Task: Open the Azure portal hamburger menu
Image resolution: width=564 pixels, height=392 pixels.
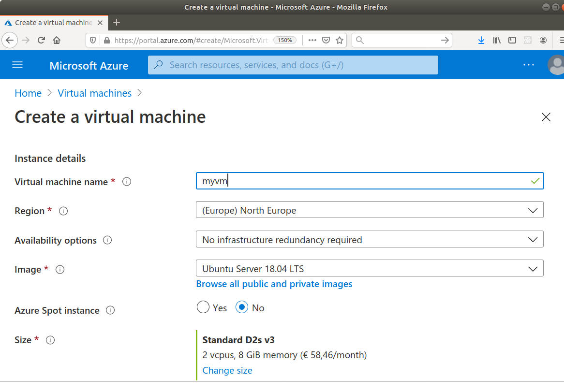Action: (x=17, y=65)
